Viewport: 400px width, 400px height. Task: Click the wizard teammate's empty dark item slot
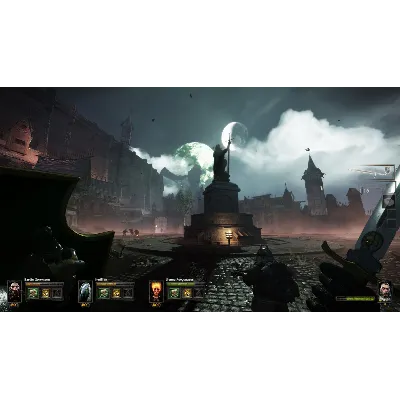[199, 293]
